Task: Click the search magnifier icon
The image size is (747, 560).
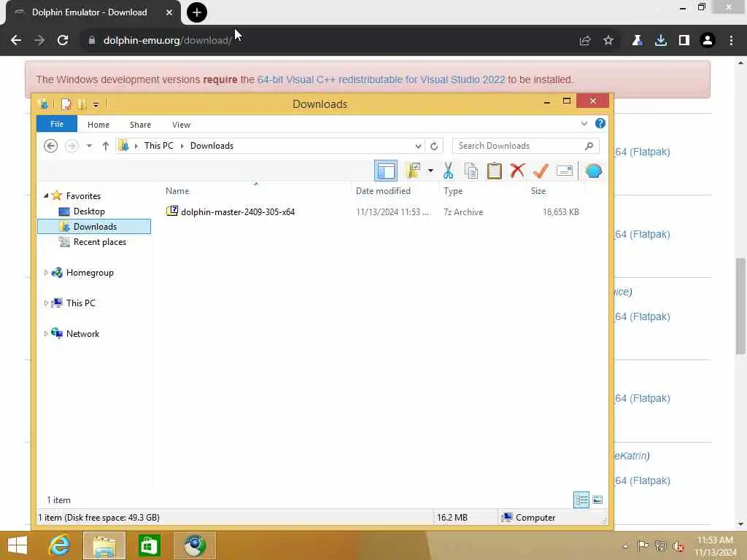Action: 589,146
